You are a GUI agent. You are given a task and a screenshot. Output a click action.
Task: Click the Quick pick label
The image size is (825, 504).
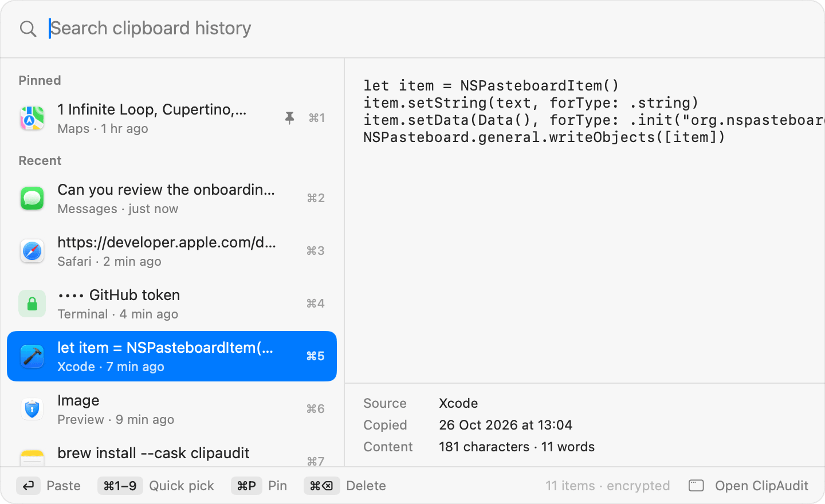tap(182, 486)
